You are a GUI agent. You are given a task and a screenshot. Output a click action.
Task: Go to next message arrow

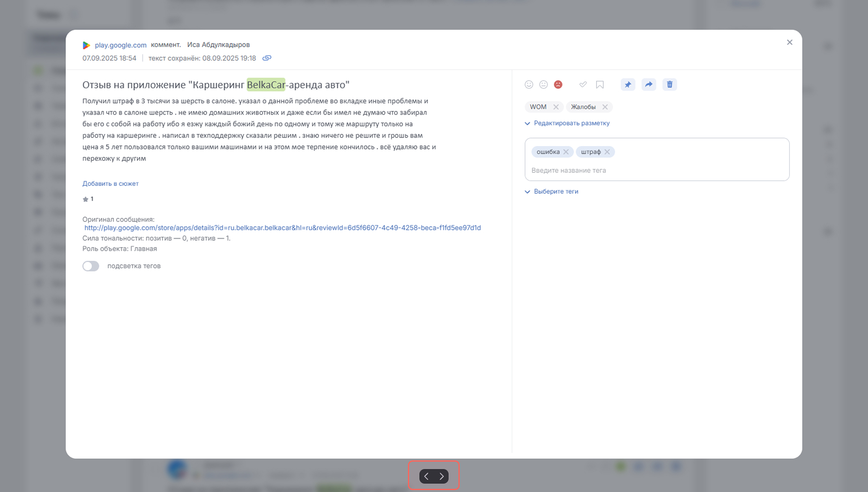tap(441, 476)
